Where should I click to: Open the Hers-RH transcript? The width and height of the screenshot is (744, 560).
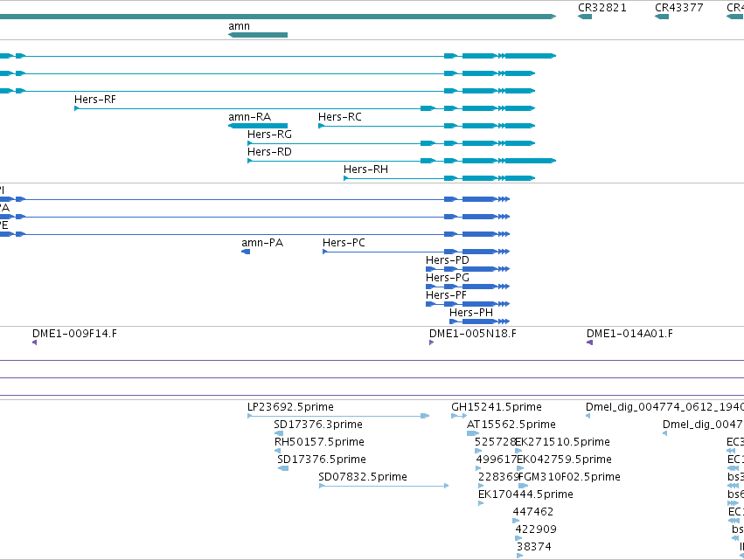440,178
